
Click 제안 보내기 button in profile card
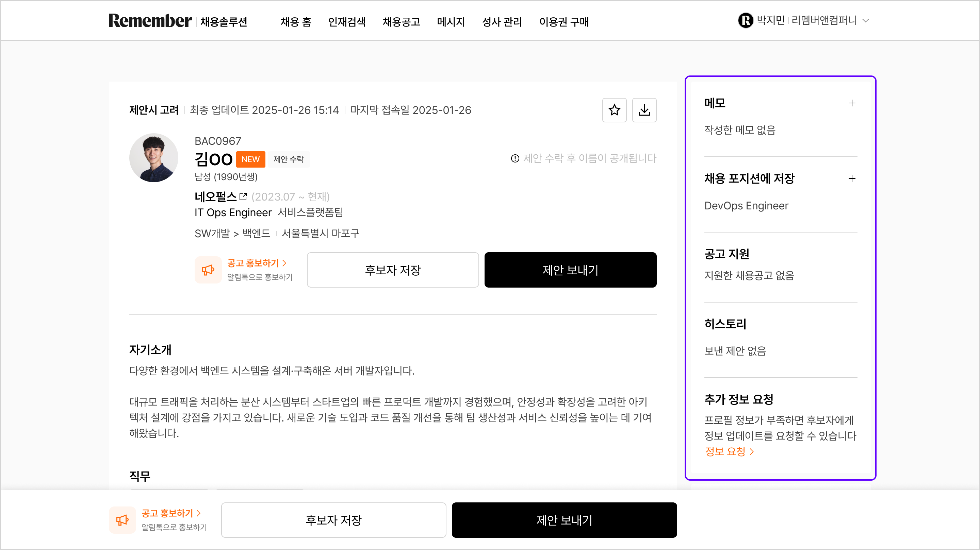(x=570, y=270)
